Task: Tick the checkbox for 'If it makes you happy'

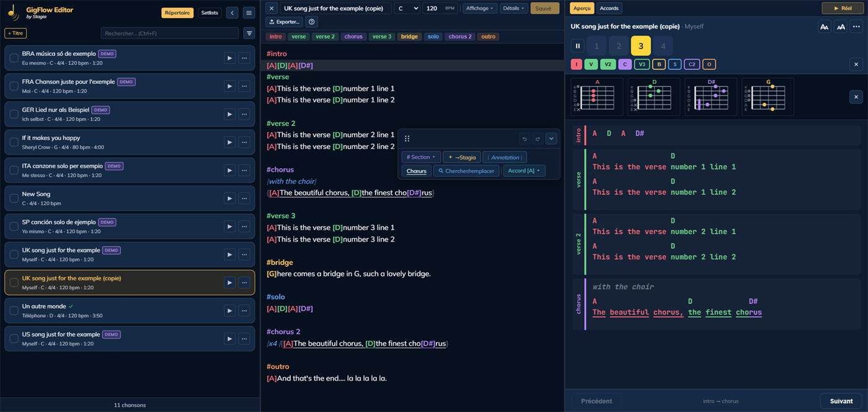Action: (x=14, y=142)
